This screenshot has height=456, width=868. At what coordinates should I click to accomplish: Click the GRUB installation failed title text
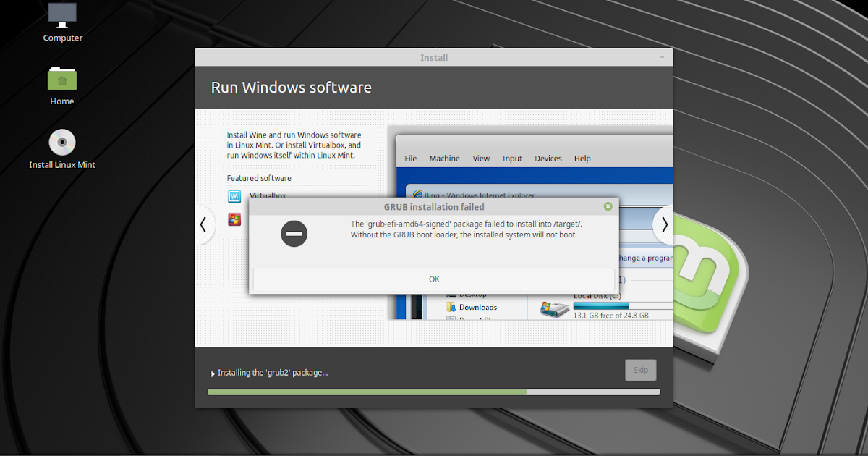(434, 207)
